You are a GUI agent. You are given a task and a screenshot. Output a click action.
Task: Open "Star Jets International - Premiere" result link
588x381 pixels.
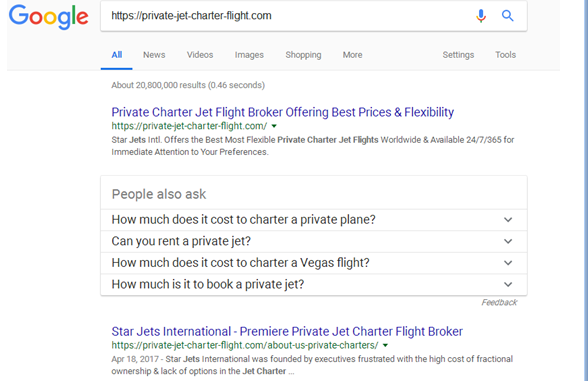pos(287,332)
